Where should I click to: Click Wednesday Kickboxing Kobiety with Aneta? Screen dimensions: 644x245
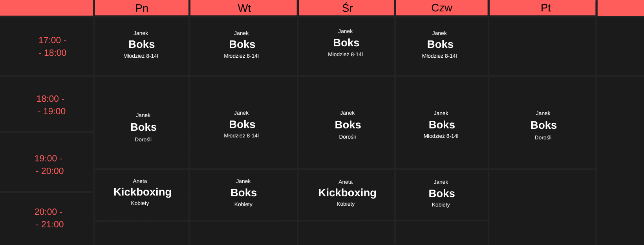[x=346, y=195]
